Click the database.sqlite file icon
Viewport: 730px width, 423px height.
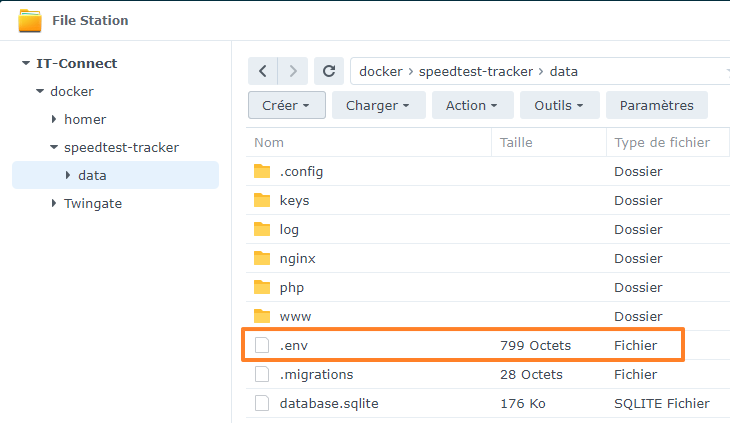tap(262, 403)
